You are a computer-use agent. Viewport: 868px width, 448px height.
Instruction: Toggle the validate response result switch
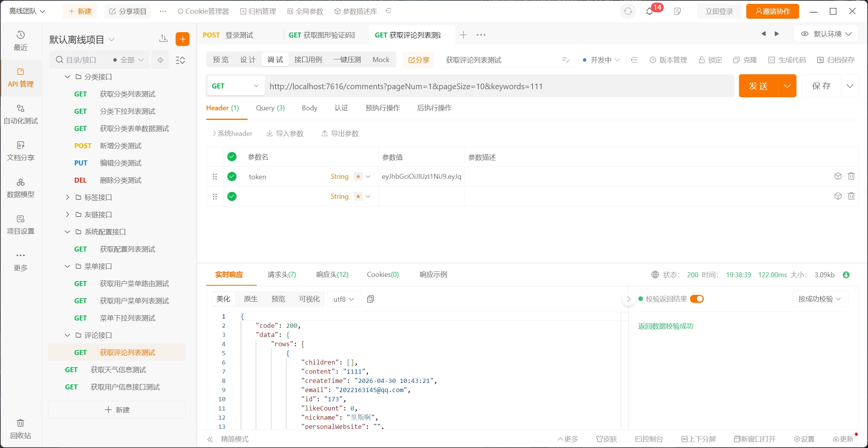pyautogui.click(x=697, y=299)
